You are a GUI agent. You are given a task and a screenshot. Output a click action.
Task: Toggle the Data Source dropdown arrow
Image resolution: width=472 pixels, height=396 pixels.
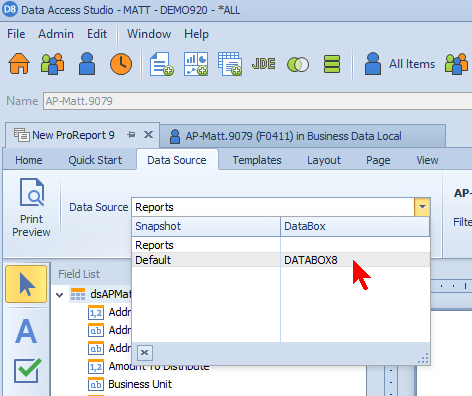[x=422, y=207]
